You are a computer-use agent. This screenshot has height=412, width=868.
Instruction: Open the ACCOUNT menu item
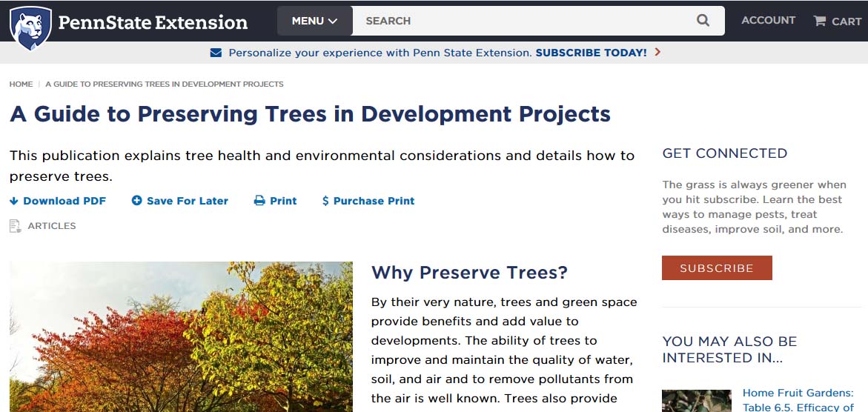tap(768, 21)
